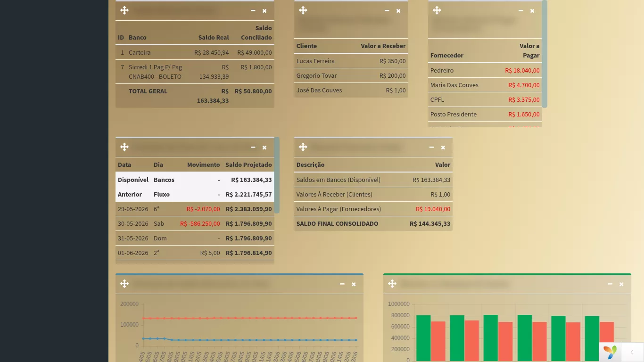The width and height of the screenshot is (644, 362).
Task: Click the move icon on the Cliente receivables widget
Action: point(303,10)
